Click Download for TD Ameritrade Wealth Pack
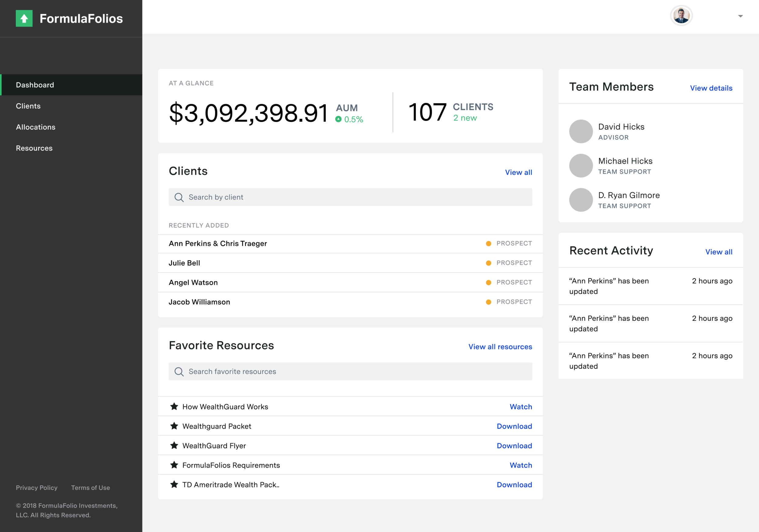This screenshot has width=759, height=532. point(514,485)
